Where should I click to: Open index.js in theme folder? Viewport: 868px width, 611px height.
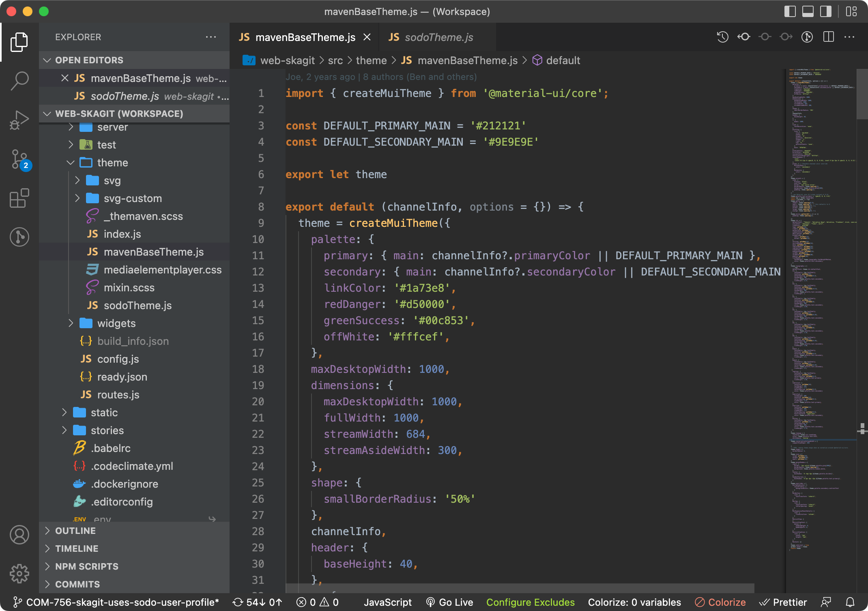[134, 234]
